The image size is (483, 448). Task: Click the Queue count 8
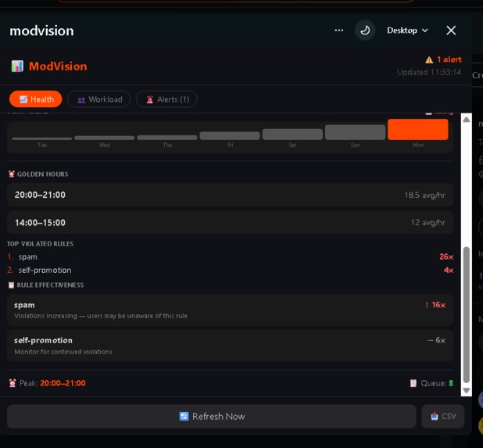(451, 383)
